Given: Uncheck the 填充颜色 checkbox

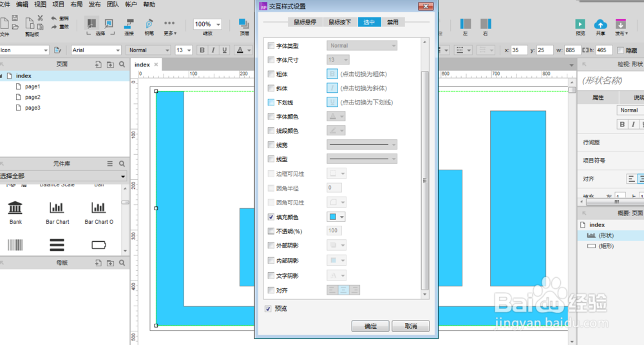Looking at the screenshot, I should (270, 217).
